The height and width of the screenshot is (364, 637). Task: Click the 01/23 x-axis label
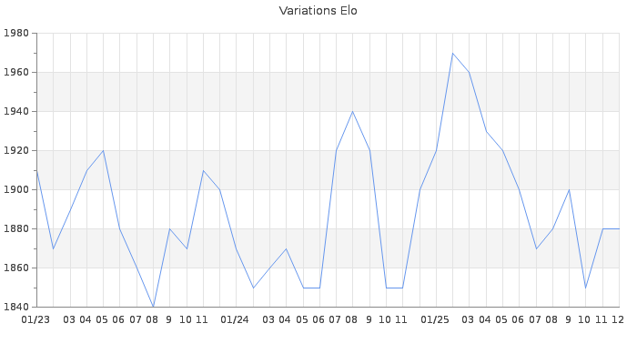click(35, 320)
